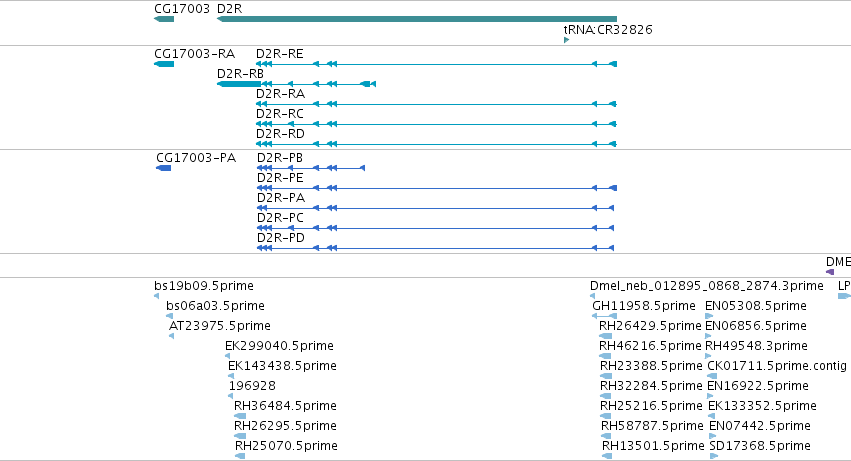851x461 pixels.
Task: Open the D2R-PD protein label
Action: [281, 238]
